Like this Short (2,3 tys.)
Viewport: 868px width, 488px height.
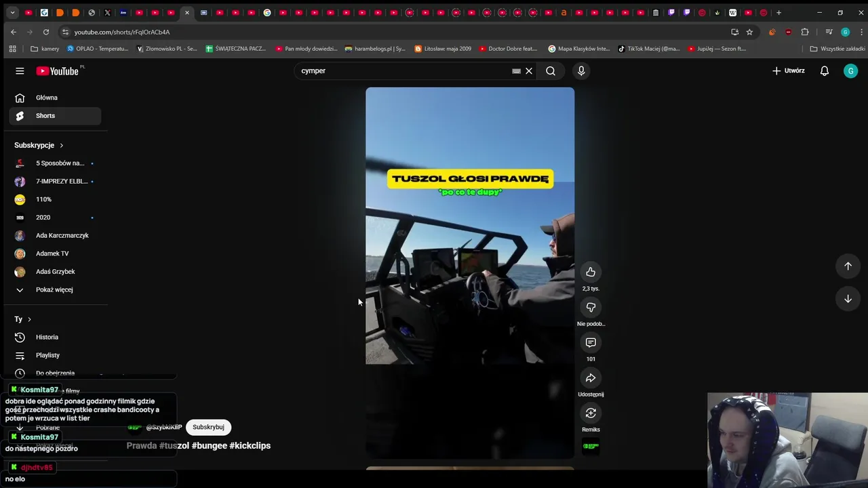click(591, 272)
